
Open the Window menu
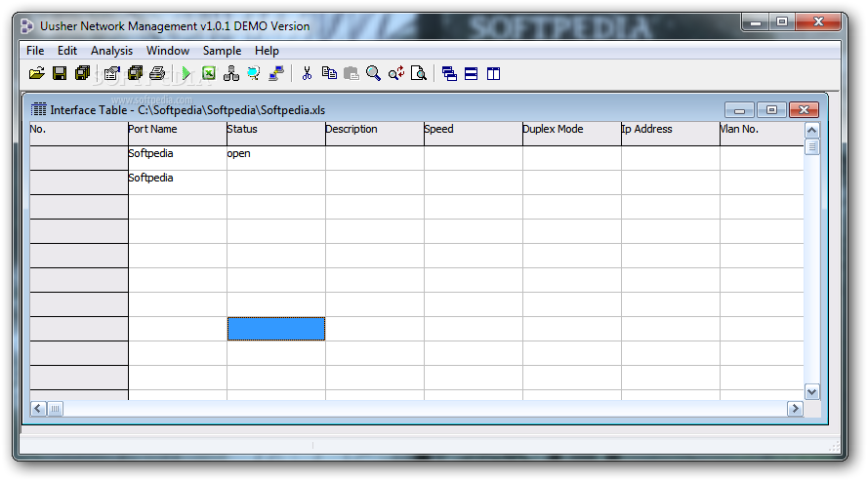(x=168, y=51)
